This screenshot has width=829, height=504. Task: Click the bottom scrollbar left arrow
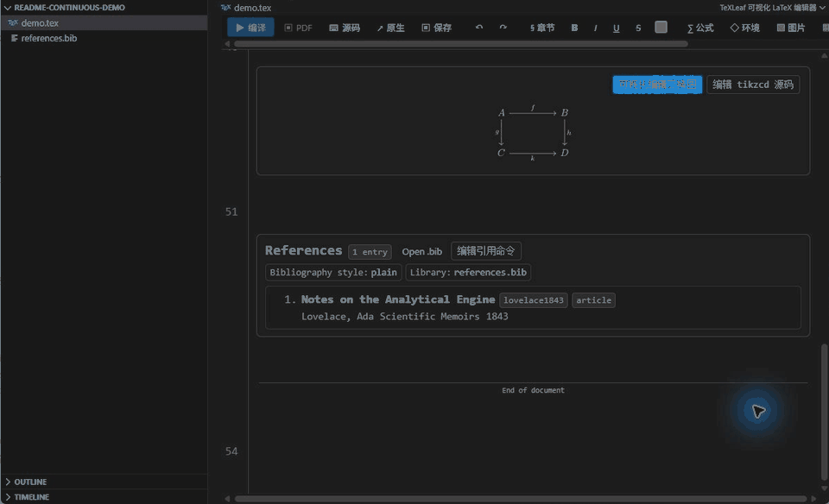[227, 499]
